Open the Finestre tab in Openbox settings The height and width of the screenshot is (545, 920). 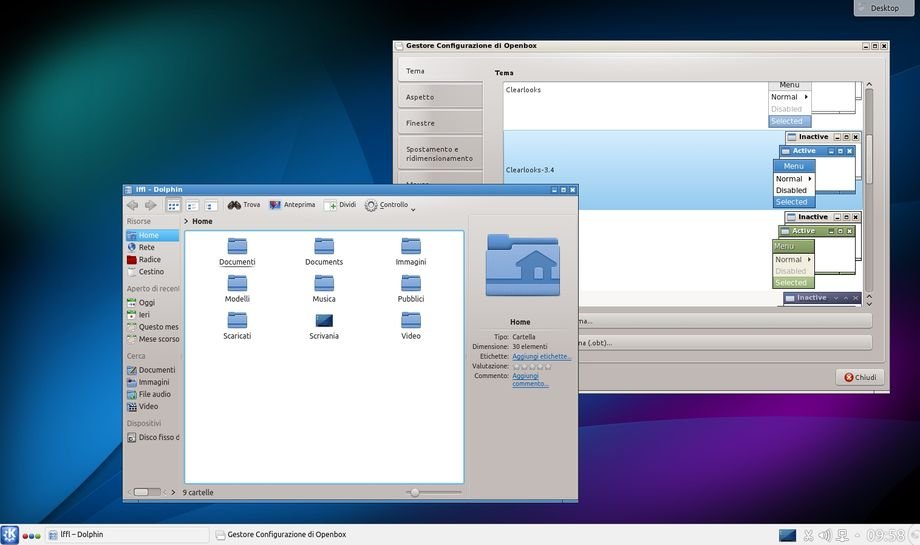click(x=420, y=123)
